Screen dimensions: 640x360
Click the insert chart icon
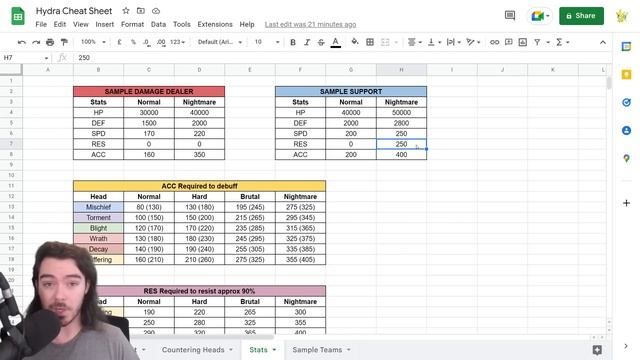pos(522,42)
